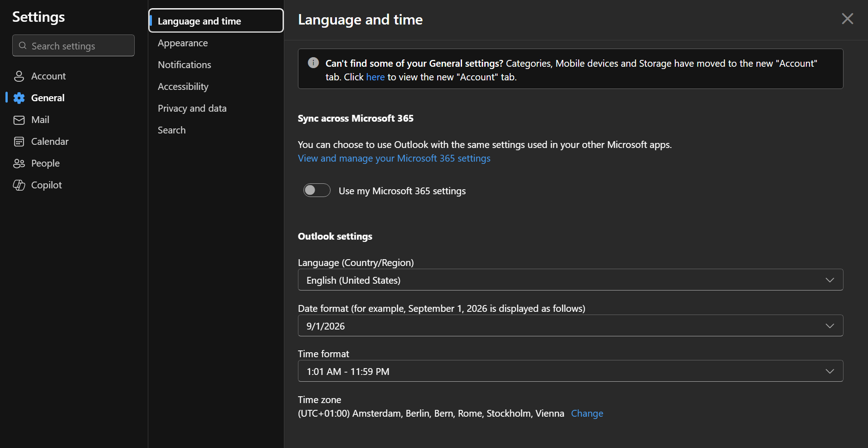This screenshot has height=448, width=868.
Task: Open the Appearance settings tab
Action: (183, 43)
